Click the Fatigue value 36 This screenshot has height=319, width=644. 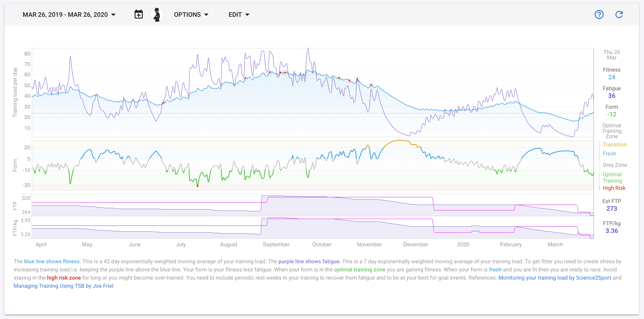click(612, 96)
